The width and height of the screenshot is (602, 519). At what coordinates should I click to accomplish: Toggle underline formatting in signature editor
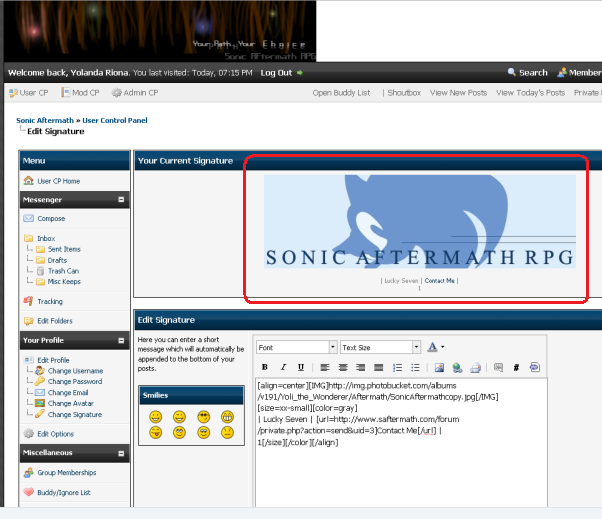tap(301, 367)
